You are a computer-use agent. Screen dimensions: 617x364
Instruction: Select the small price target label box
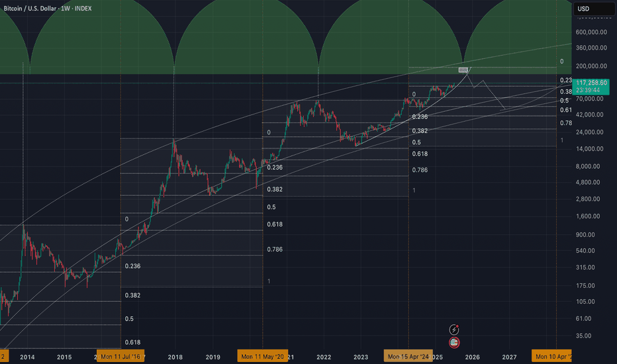[463, 70]
